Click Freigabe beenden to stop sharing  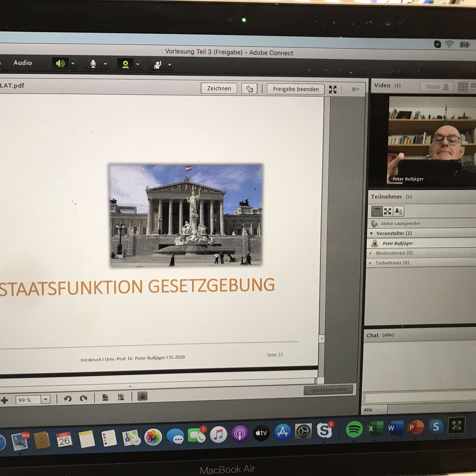[295, 89]
